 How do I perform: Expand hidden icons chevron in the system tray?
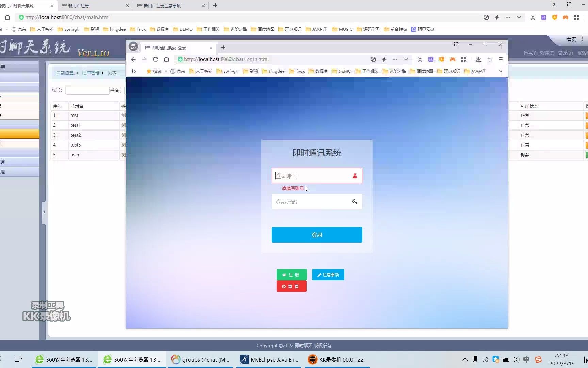tap(465, 359)
